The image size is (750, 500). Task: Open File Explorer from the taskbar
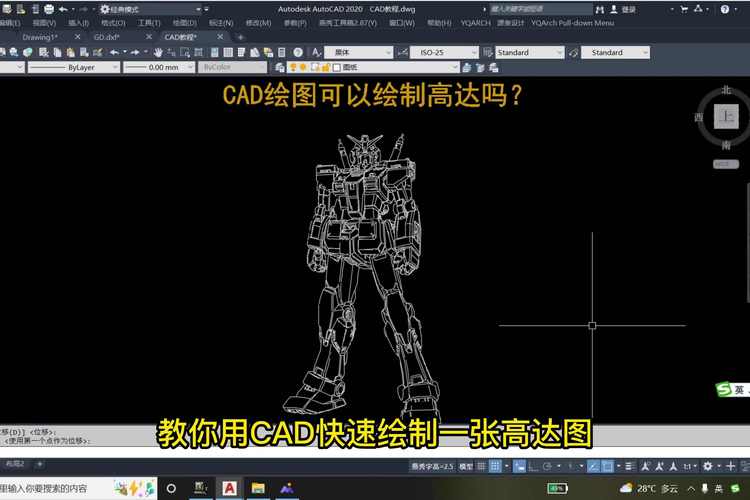click(258, 489)
